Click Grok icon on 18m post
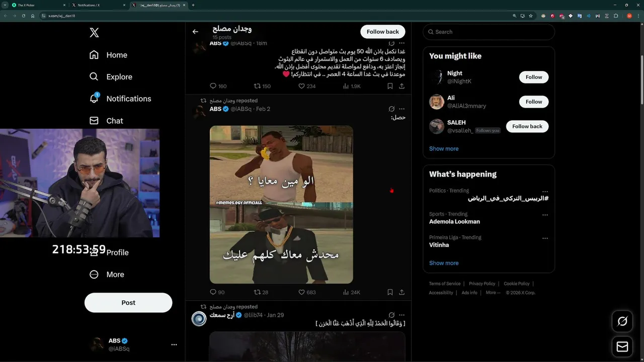 [391, 44]
